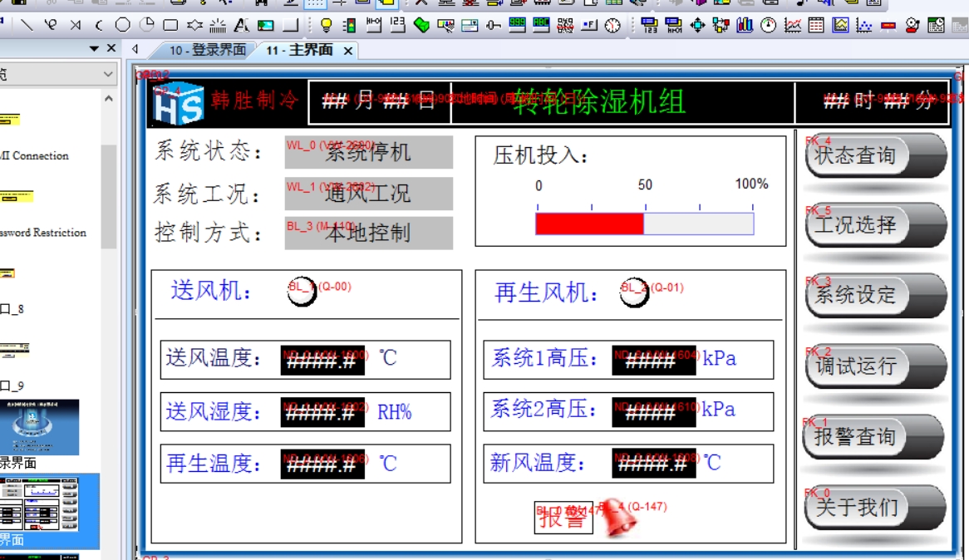Pick the rounded rectangle drawing tool
The height and width of the screenshot is (560, 969).
click(170, 25)
